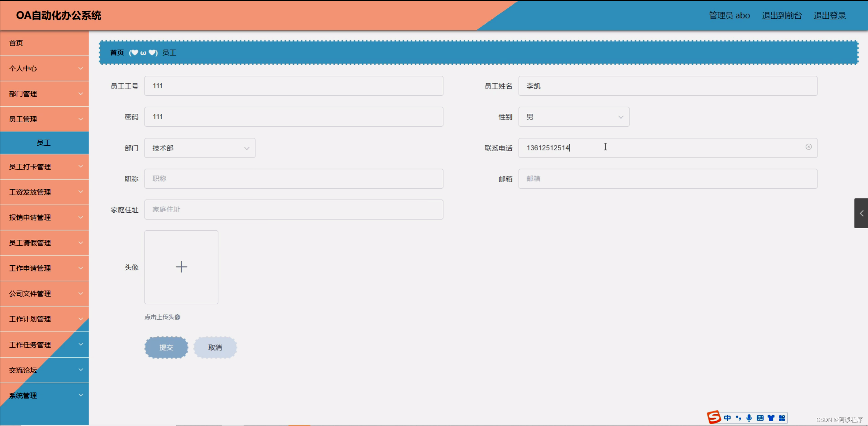Select 员工 under 员工管理
The height and width of the screenshot is (426, 868).
tap(44, 143)
